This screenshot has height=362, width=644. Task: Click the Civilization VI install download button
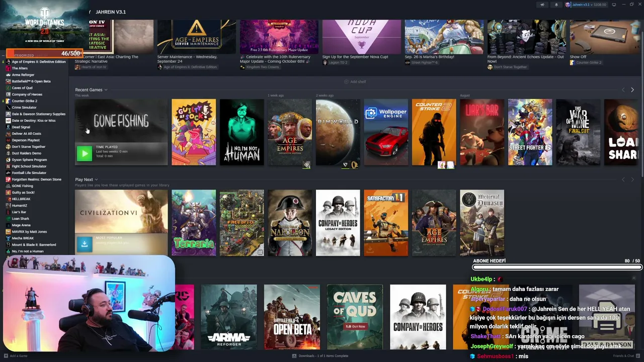(x=85, y=244)
